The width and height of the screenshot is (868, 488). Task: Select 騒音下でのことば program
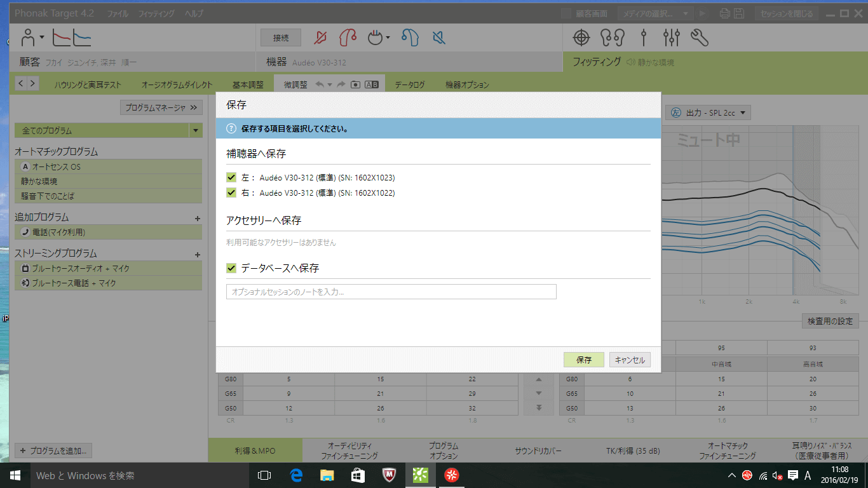click(x=108, y=196)
